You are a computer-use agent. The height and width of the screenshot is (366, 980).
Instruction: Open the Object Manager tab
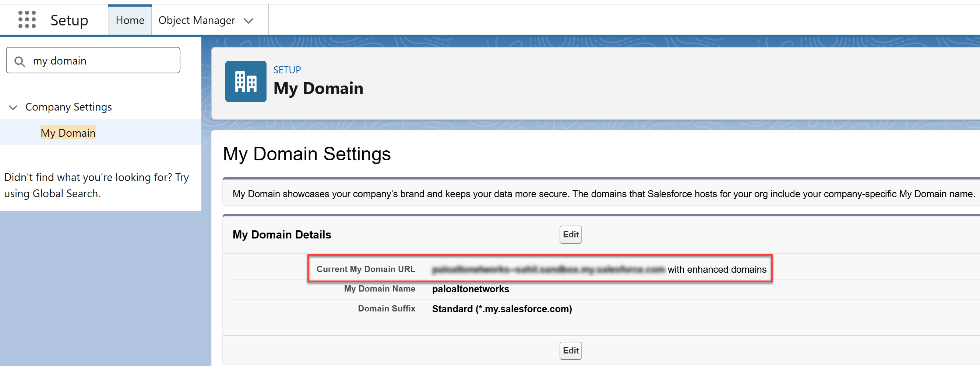click(x=196, y=20)
